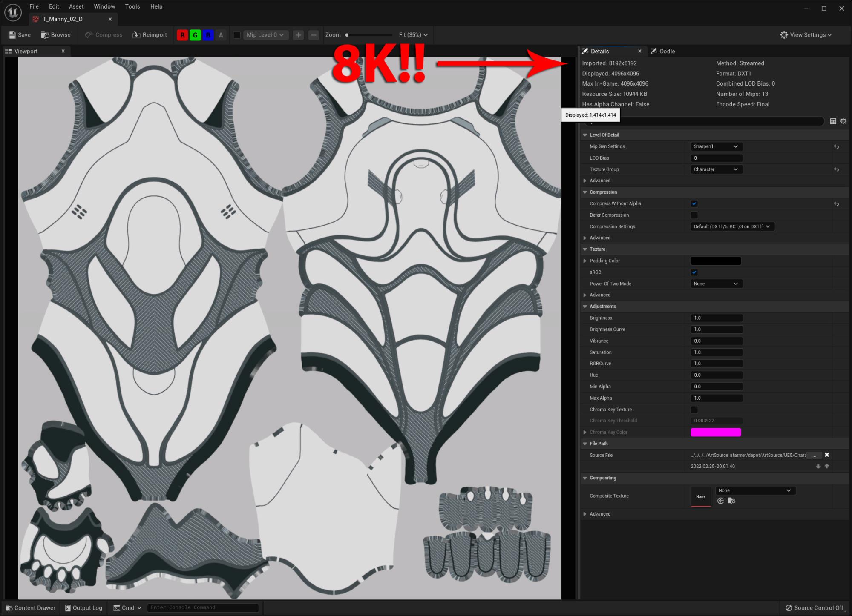Open Compression Settings dropdown
852x616 pixels.
732,226
